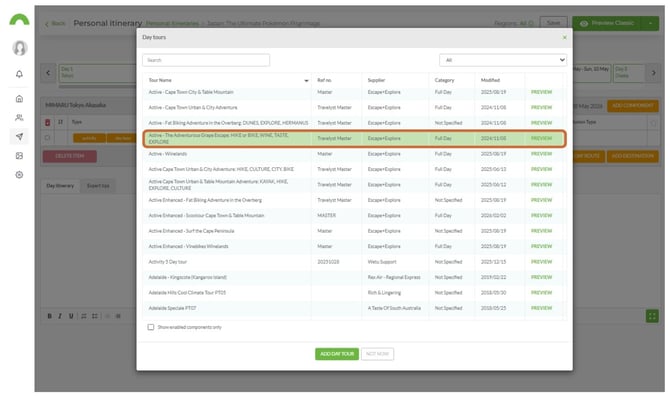Sort by the Ref no. column header
This screenshot has width=670, height=398.
tap(324, 80)
